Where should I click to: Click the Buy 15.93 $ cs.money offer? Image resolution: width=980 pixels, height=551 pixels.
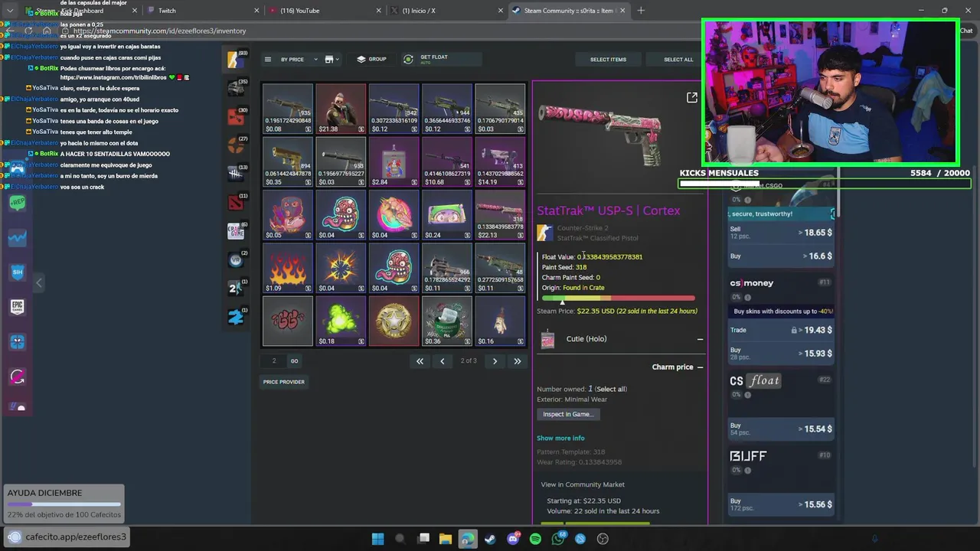781,354
